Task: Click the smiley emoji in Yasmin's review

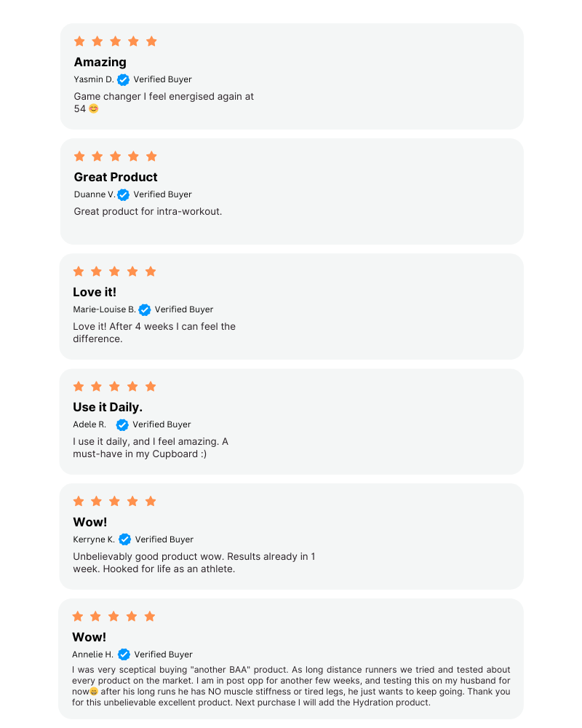Action: (93, 108)
